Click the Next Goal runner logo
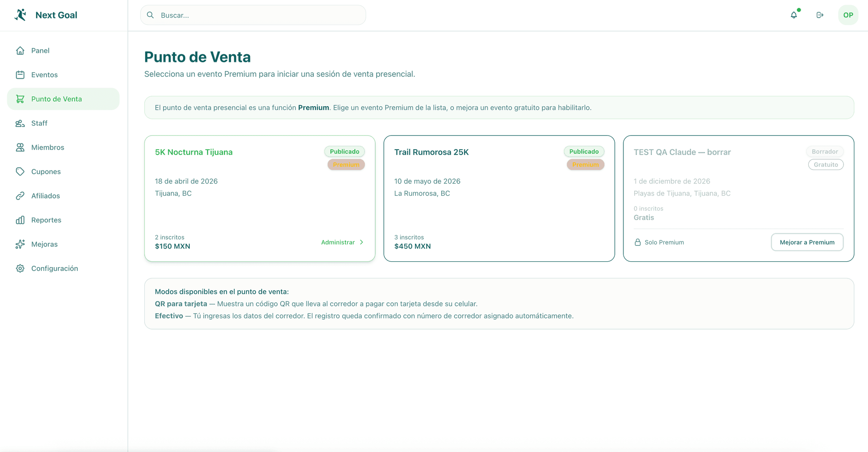868x452 pixels. click(x=20, y=15)
